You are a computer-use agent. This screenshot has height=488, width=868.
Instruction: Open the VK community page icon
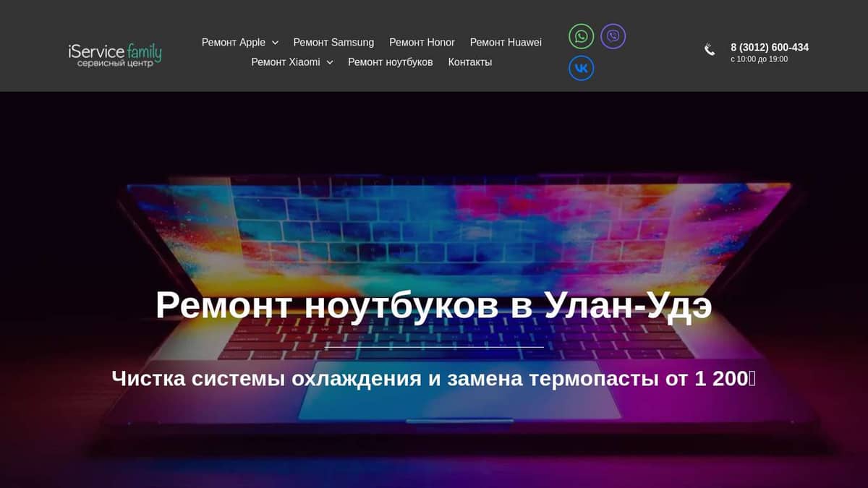click(x=581, y=68)
